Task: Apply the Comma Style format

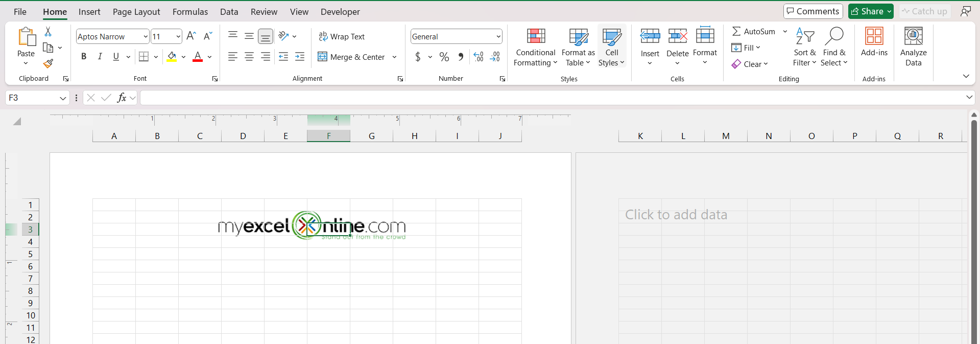Action: (x=461, y=57)
